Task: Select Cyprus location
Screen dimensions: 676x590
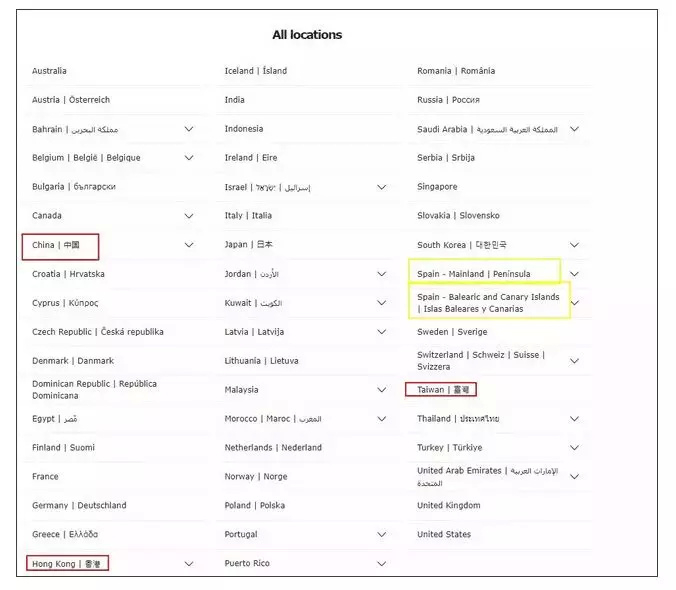Action: pos(65,303)
